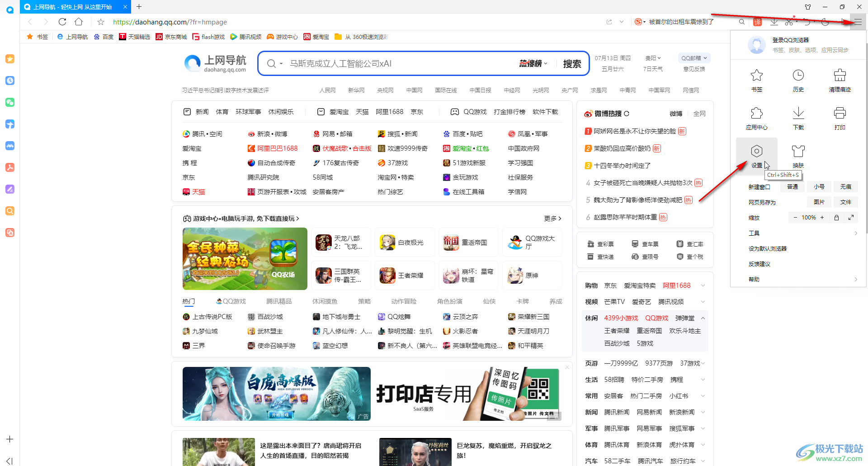
Task: Bookmark this page with the star icon
Action: (x=101, y=22)
